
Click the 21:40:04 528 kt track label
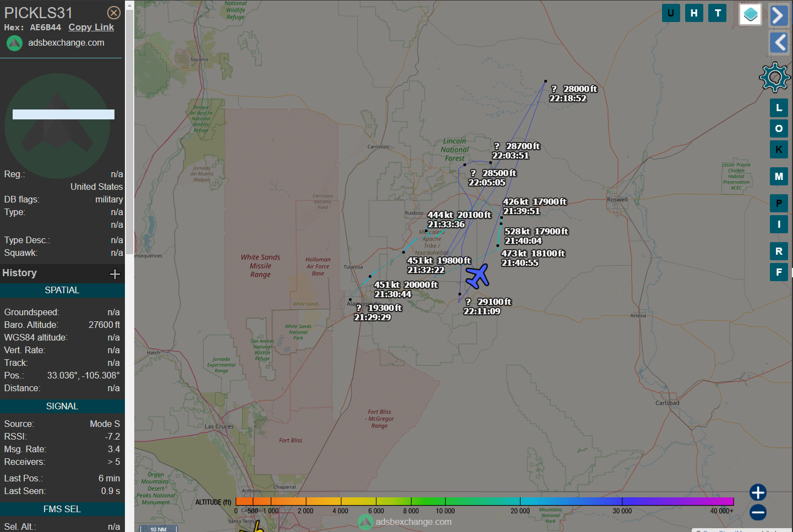[x=537, y=236]
